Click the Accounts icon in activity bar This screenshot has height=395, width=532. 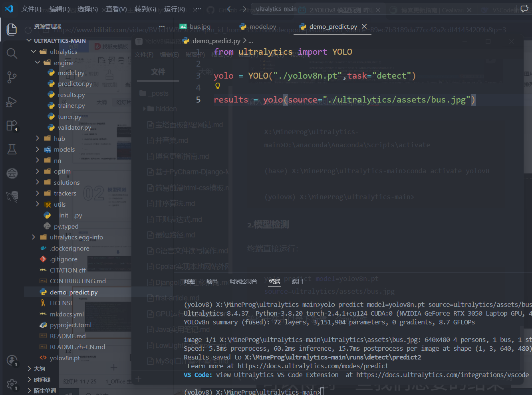12,361
